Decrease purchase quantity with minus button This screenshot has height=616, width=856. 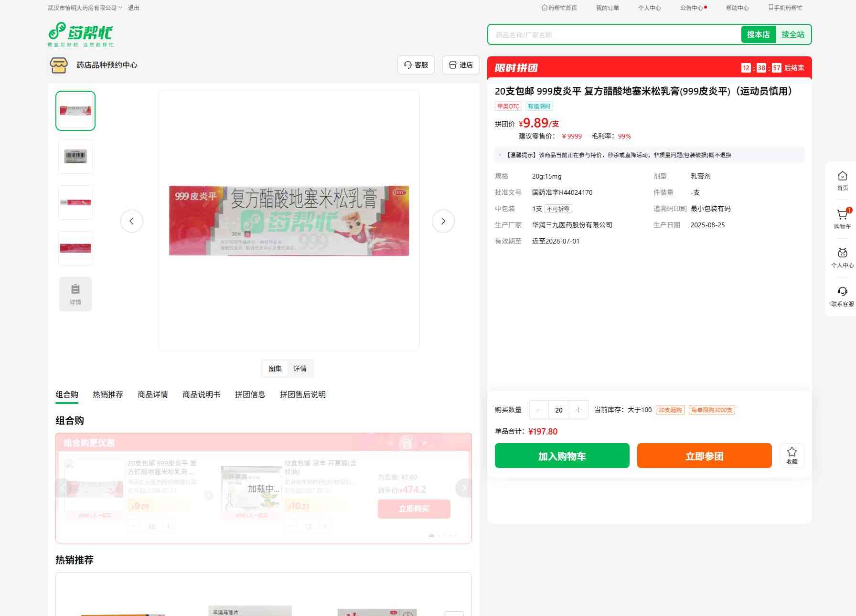pos(539,410)
